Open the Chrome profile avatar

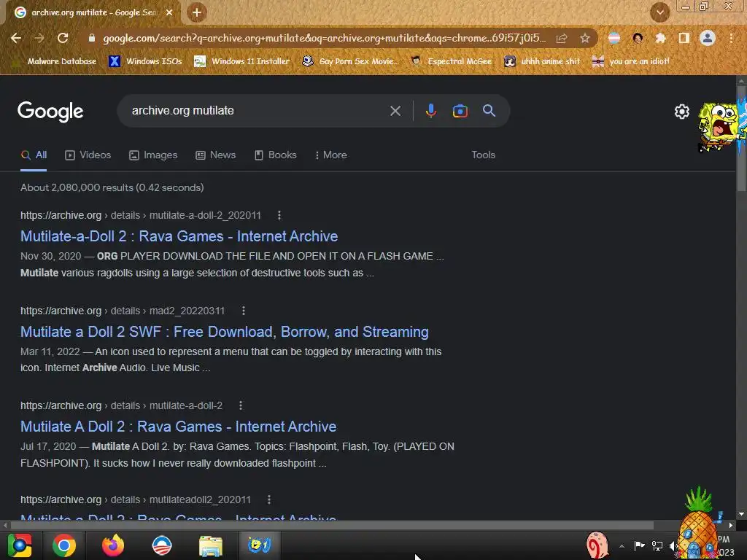click(x=708, y=38)
